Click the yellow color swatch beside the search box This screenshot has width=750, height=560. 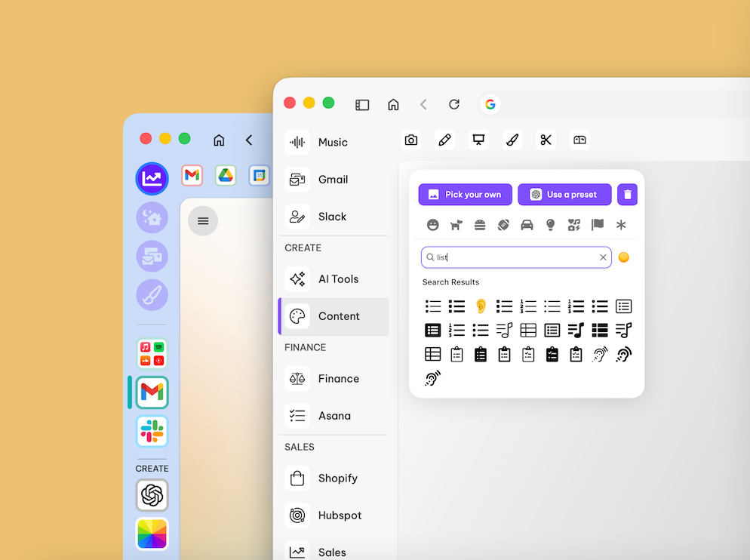click(623, 257)
